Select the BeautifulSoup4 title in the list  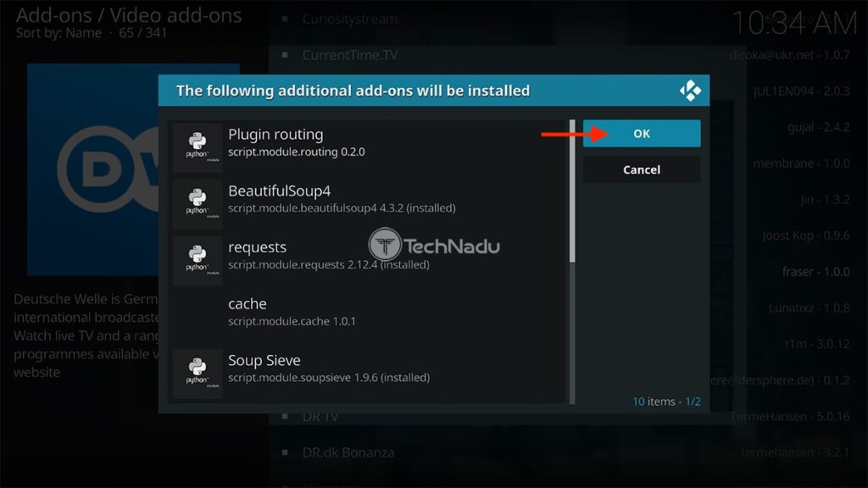point(280,191)
